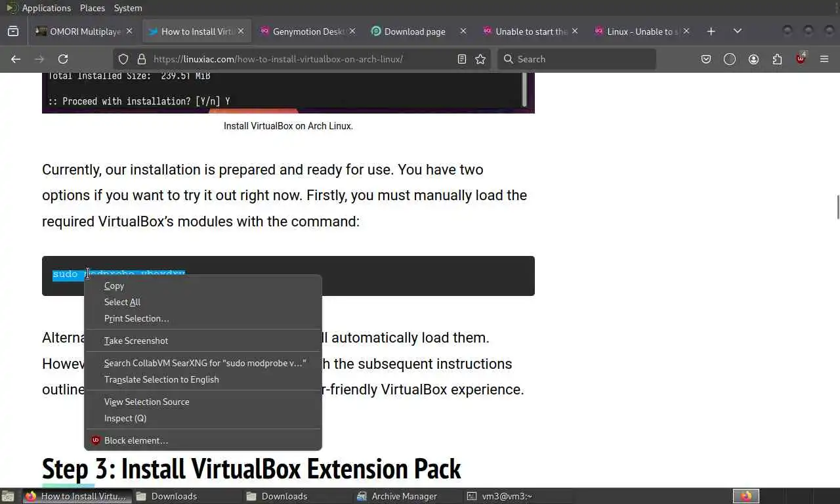Reload the current page

[63, 59]
